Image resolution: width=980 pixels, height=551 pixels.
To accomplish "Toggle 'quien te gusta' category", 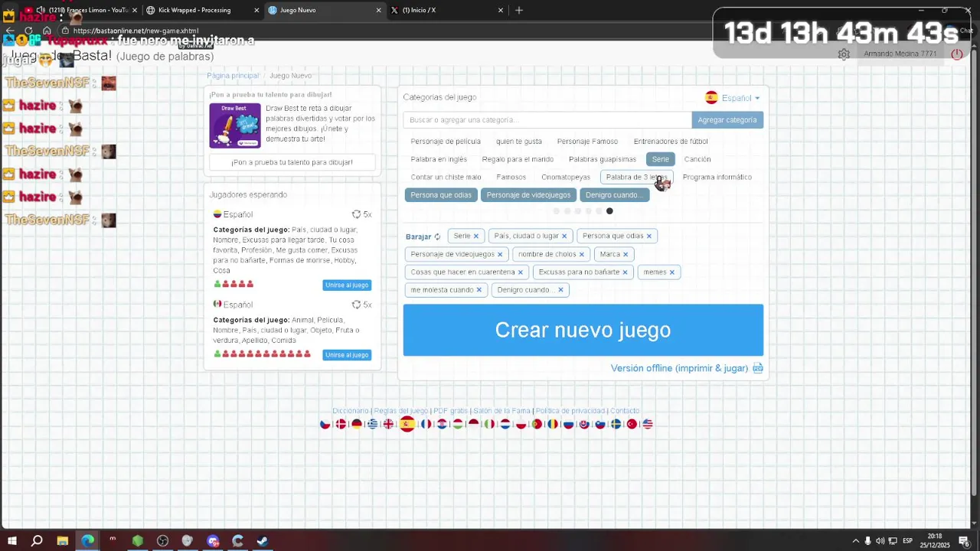I will tap(519, 142).
